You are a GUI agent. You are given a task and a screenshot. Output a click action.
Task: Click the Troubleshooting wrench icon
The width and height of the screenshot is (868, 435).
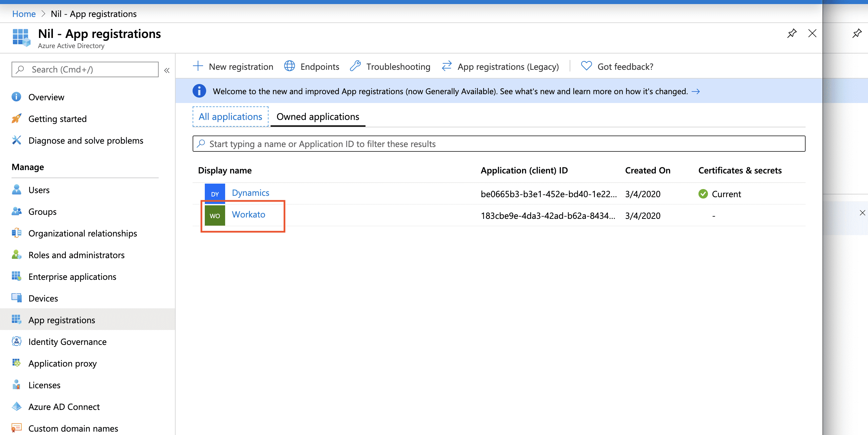(355, 66)
